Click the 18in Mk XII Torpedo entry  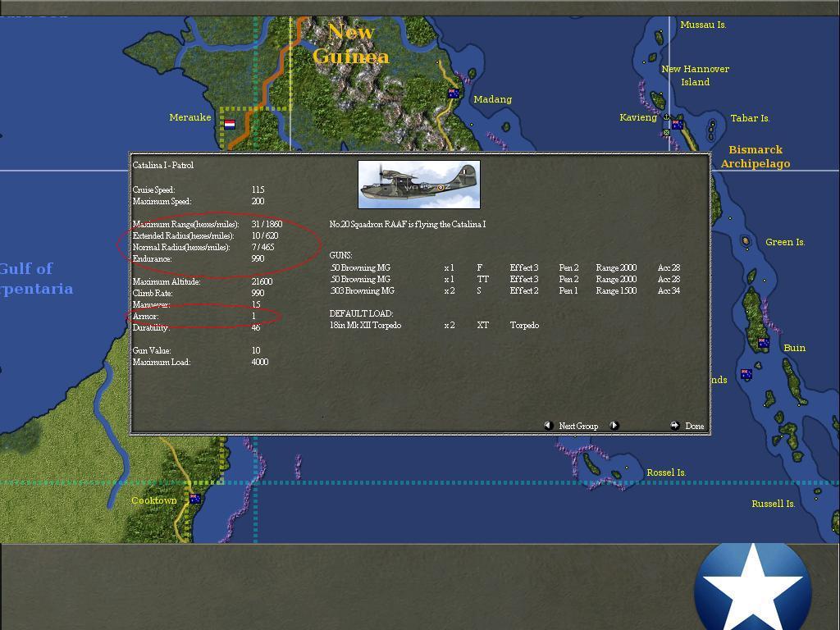point(365,325)
